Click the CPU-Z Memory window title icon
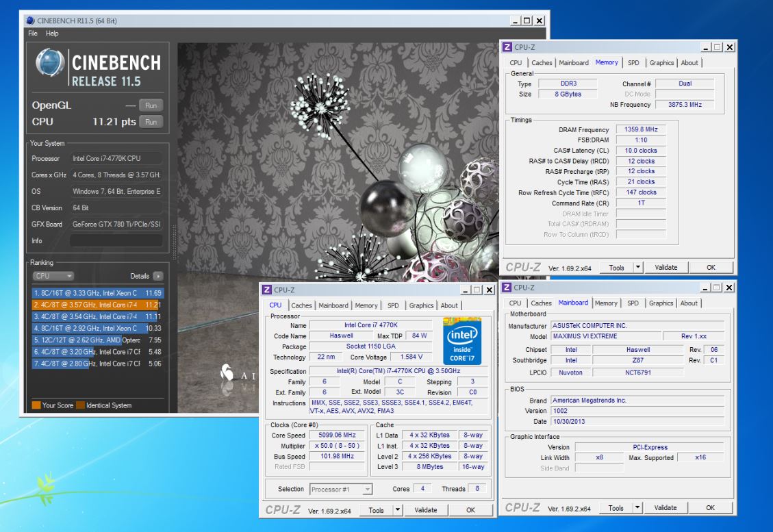The width and height of the screenshot is (773, 532). point(507,47)
